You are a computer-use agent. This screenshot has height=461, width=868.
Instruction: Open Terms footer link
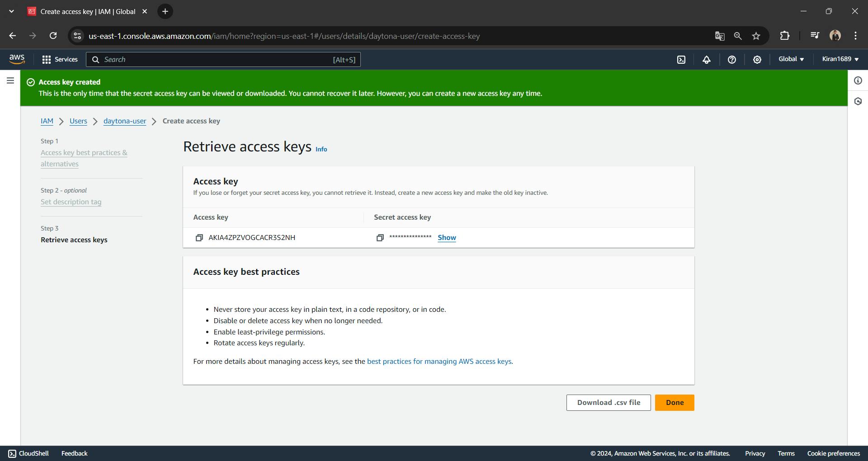click(786, 453)
